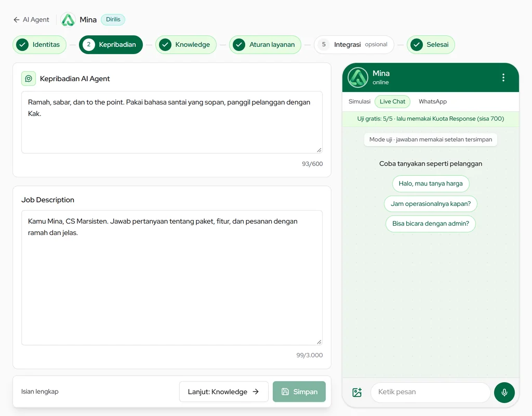Viewport: 532px width, 416px height.
Task: Open the optional Integrasi step
Action: click(354, 45)
